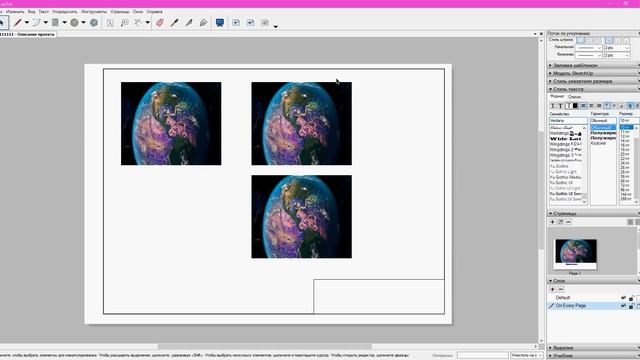The height and width of the screenshot is (360, 640).
Task: Align text center in Text Style
Action: [591, 106]
